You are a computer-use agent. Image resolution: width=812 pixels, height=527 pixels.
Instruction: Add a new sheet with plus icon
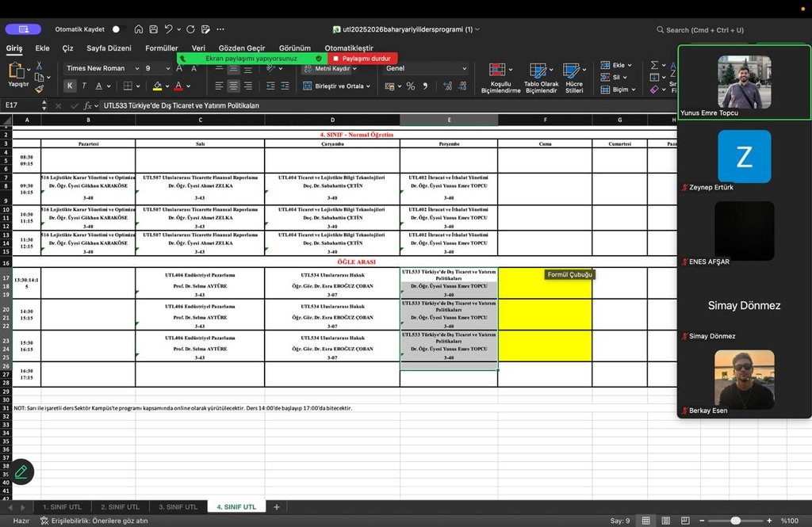click(277, 507)
